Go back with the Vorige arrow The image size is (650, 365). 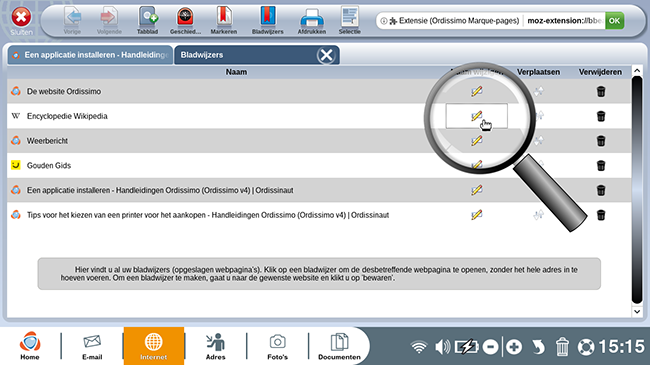point(73,20)
